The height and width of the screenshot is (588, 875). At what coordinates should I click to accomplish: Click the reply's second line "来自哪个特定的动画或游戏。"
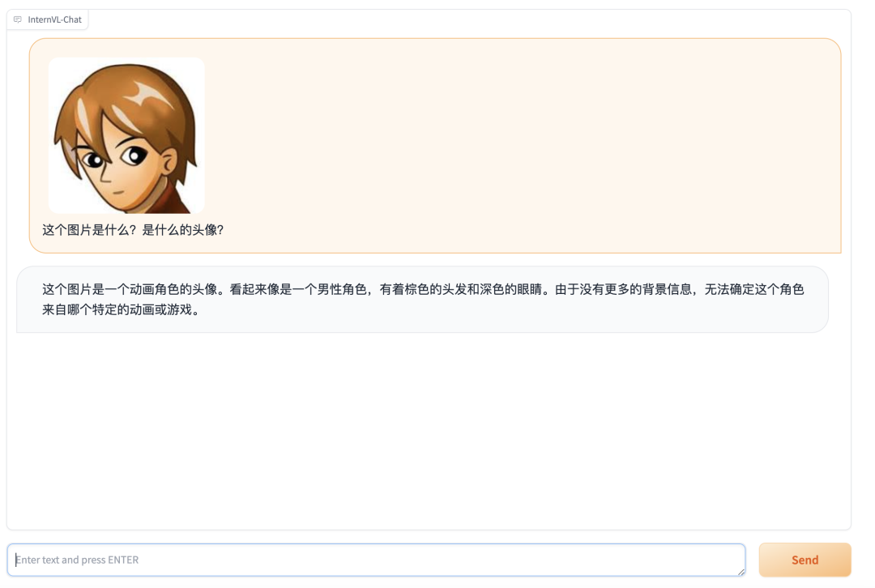(121, 309)
